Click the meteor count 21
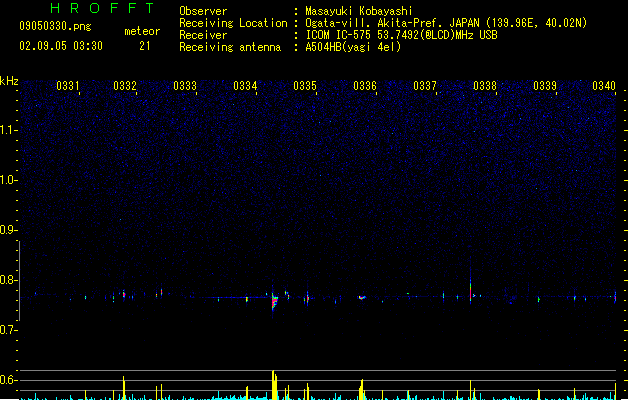 pyautogui.click(x=145, y=46)
